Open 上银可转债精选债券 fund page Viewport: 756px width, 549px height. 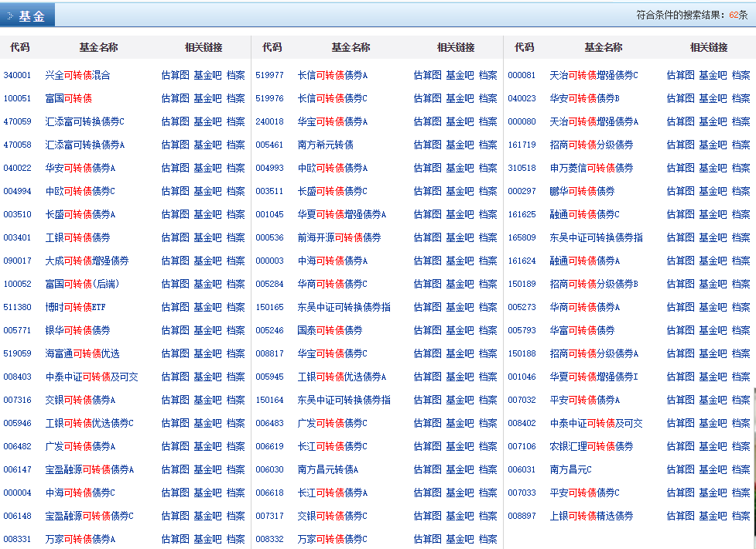tap(592, 516)
